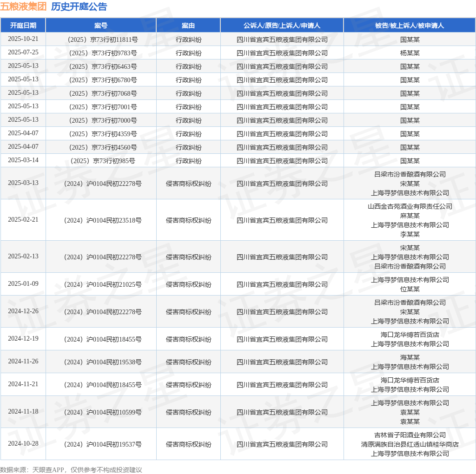This screenshot has width=476, height=474.
Task: Select the 案号 column header
Action: tap(101, 26)
